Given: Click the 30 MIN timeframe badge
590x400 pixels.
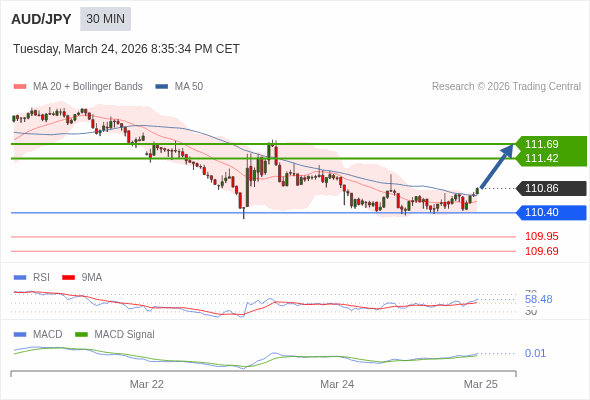Looking at the screenshot, I should coord(105,19).
